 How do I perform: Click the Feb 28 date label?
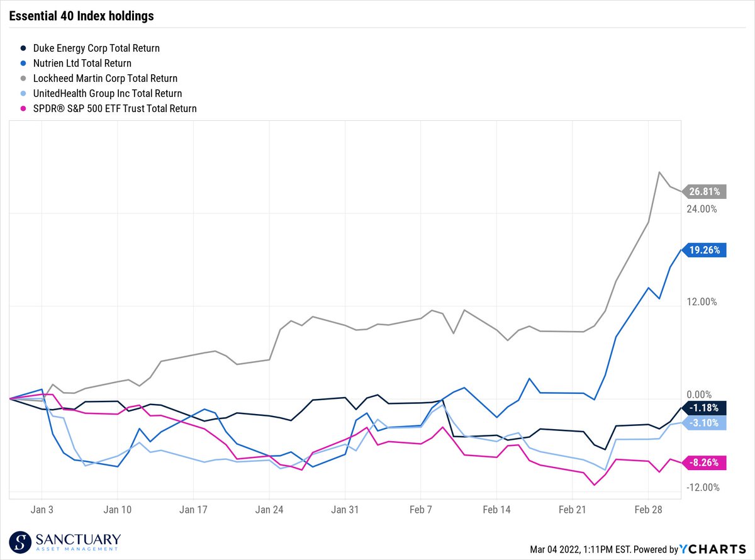pos(648,510)
